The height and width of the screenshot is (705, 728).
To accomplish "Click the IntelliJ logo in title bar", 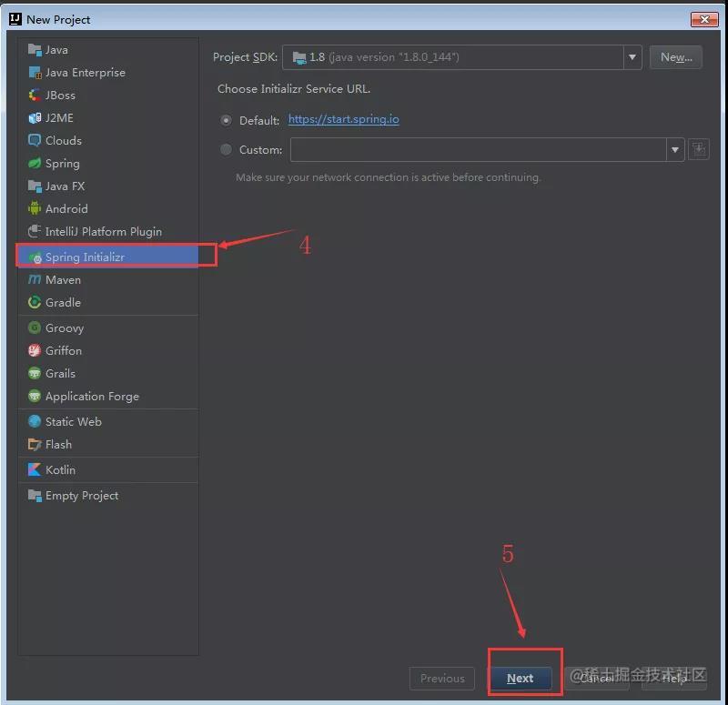I will tap(15, 19).
